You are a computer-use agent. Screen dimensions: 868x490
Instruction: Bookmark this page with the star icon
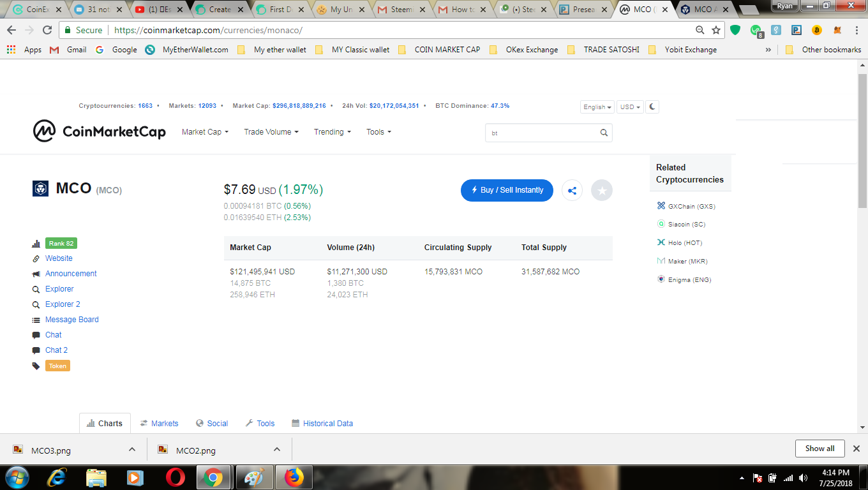point(716,30)
